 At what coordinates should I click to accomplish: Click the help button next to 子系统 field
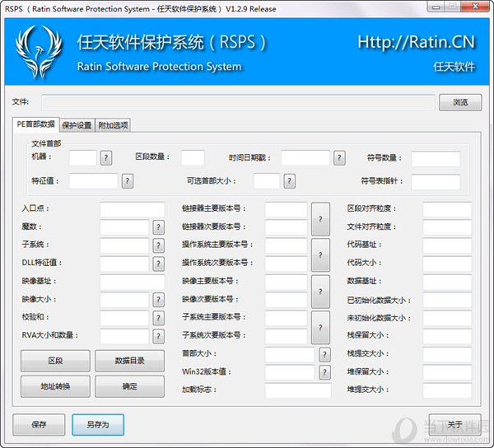158,245
